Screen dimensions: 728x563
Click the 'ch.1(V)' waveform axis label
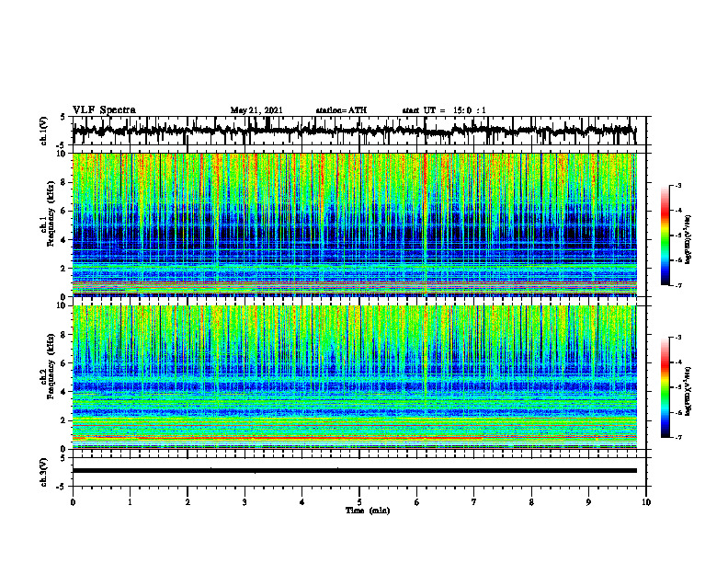click(x=44, y=131)
